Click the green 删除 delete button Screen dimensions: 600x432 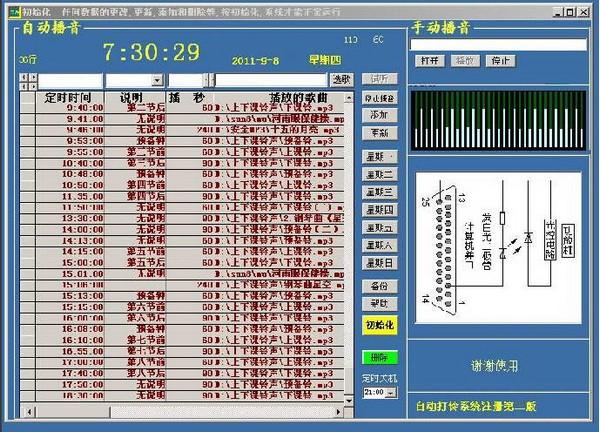tap(380, 357)
